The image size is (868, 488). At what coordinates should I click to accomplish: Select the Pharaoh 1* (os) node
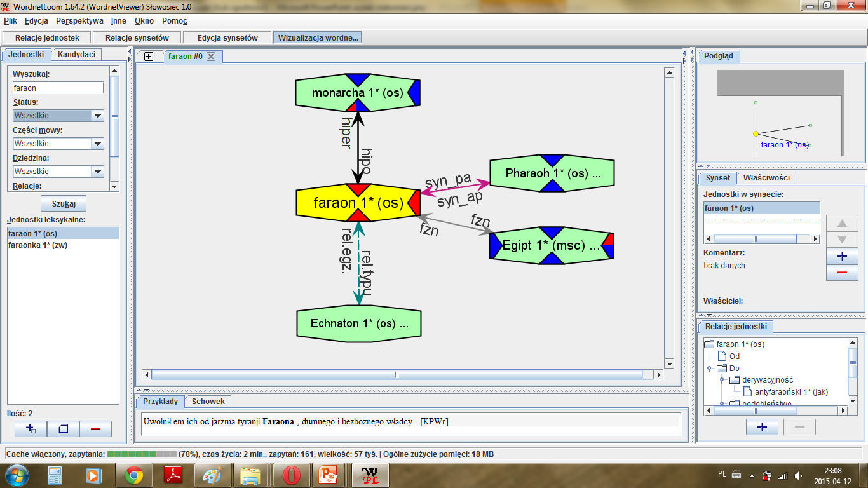tap(552, 173)
